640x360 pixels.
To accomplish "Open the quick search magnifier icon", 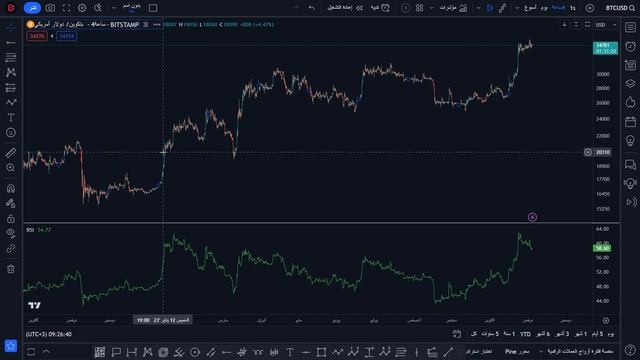I will pos(98,8).
